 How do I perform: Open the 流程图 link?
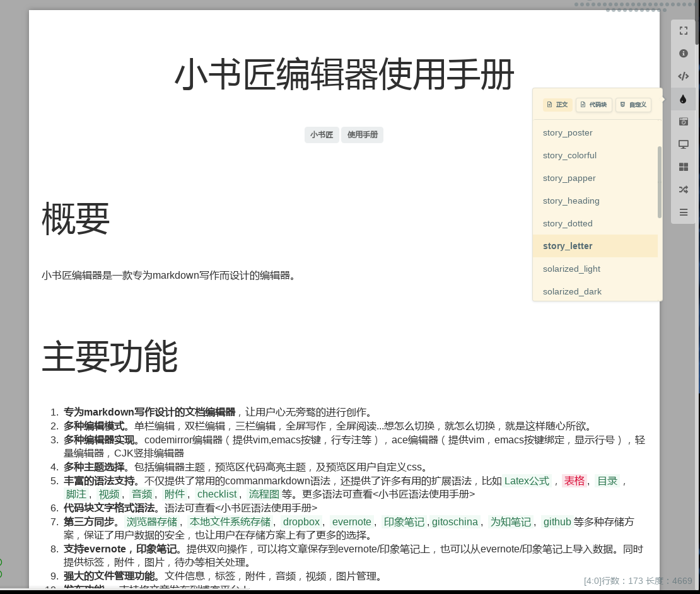[x=264, y=494]
